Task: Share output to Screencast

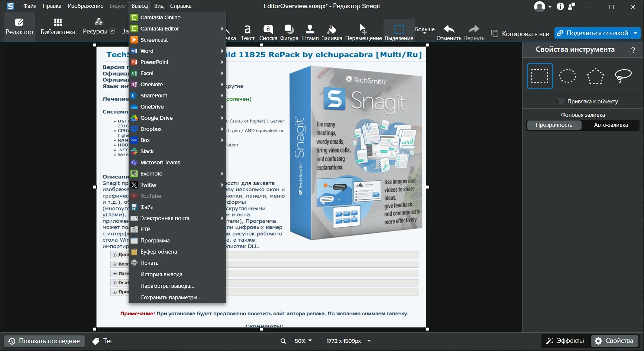Action: coord(177,40)
